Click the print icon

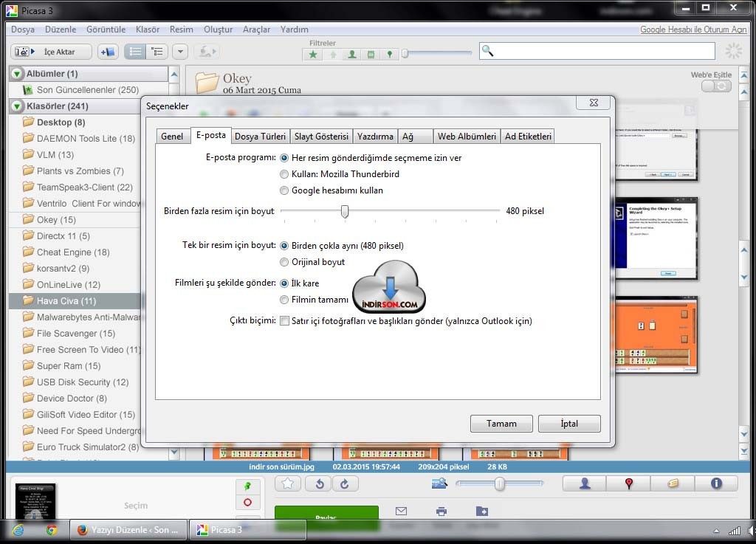(441, 512)
